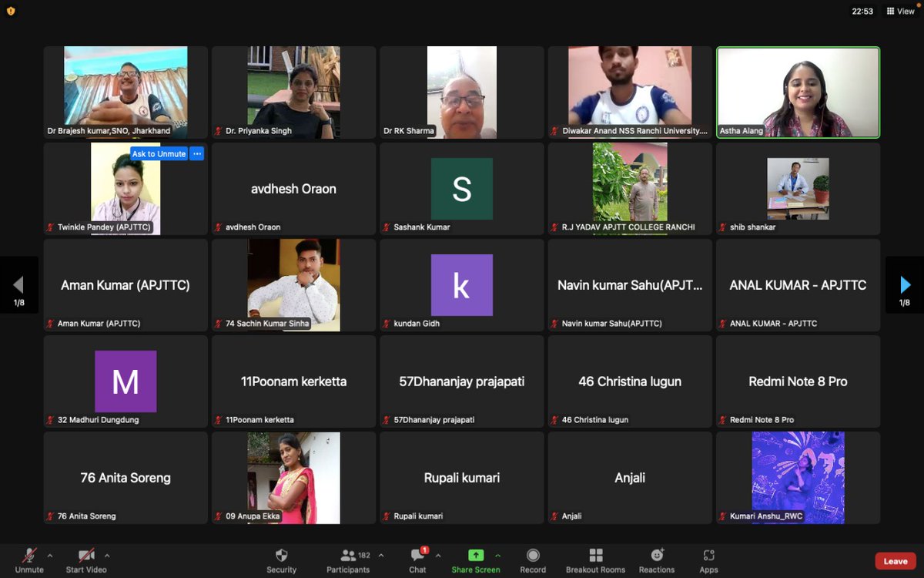Go to previous gallery page arrow
The width and height of the screenshot is (924, 578).
coord(19,285)
